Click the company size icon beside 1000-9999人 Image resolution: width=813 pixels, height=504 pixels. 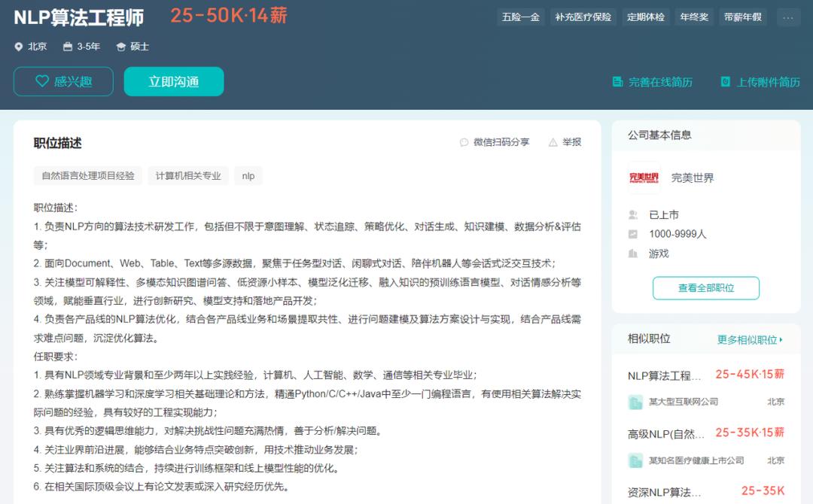pos(633,234)
